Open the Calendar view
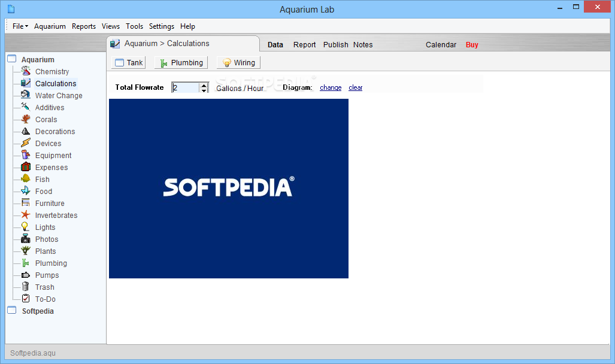Image resolution: width=615 pixels, height=364 pixels. 441,45
